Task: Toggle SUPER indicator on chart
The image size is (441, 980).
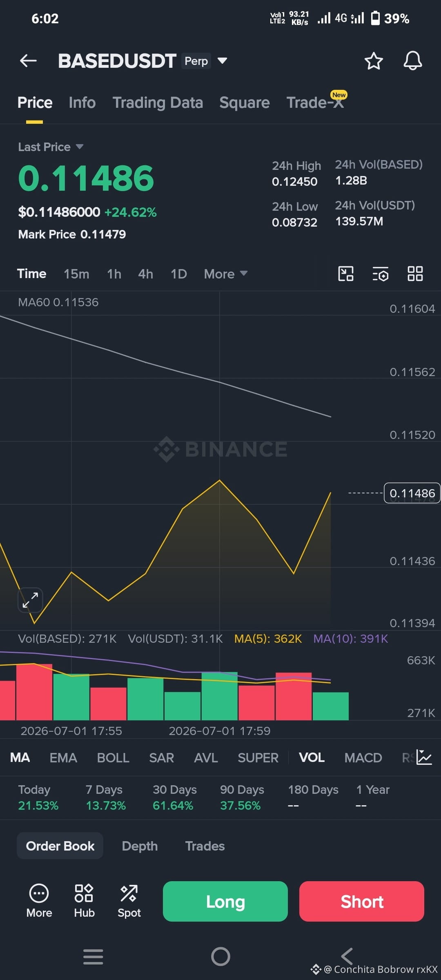Action: [x=258, y=757]
